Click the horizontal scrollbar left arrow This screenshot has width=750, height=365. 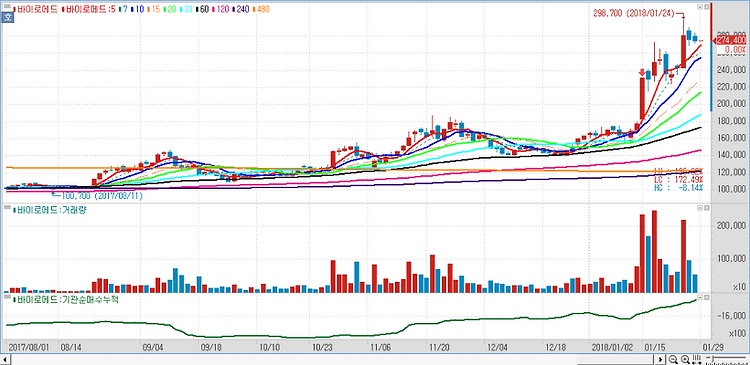tap(5, 359)
